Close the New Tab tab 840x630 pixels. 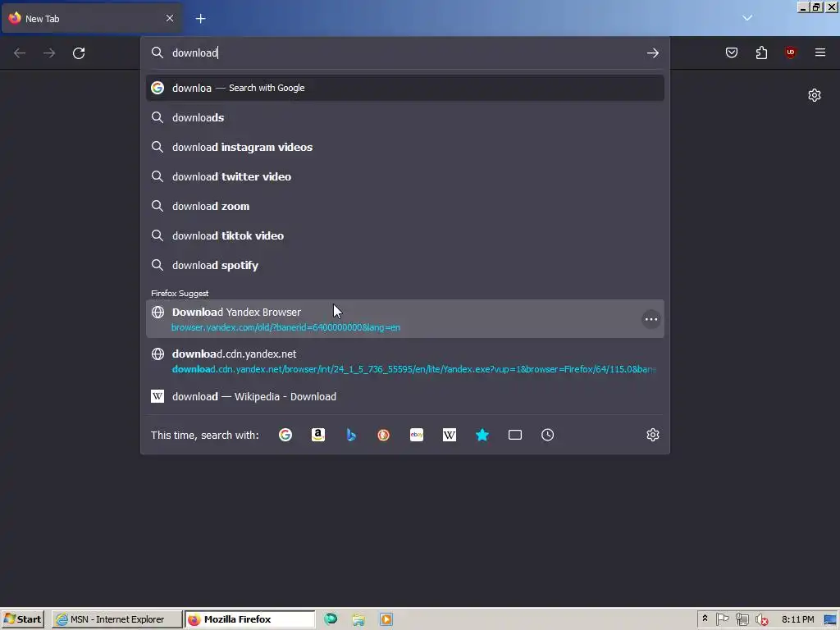[169, 18]
